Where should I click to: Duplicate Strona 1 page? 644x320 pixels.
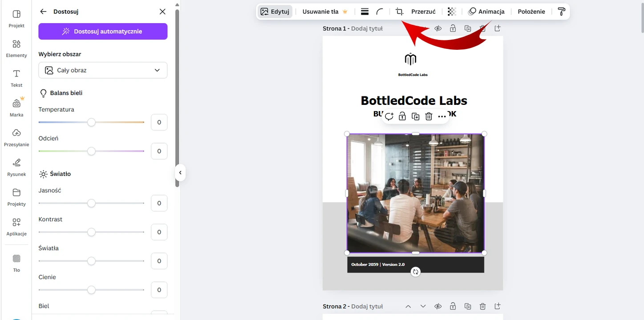coord(468,28)
